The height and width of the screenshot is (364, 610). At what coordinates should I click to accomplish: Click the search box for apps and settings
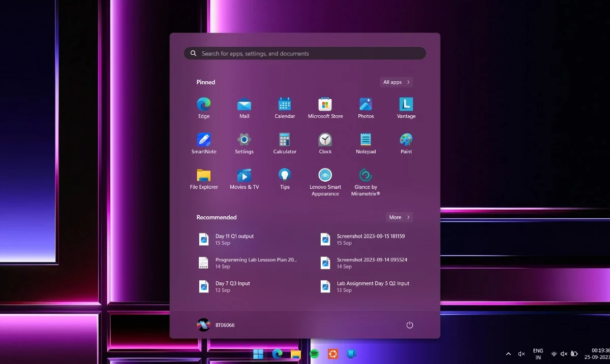pyautogui.click(x=305, y=53)
